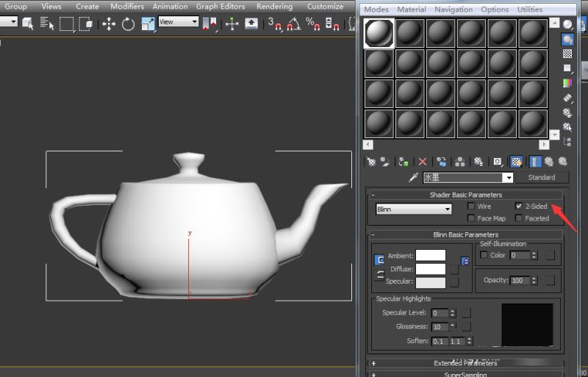Toggle Backlight for sample slots
This screenshot has width=588, height=377.
[x=567, y=40]
